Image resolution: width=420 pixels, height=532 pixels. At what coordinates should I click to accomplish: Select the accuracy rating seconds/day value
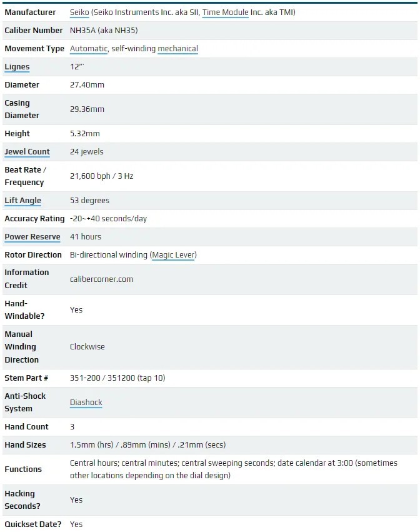click(x=108, y=219)
